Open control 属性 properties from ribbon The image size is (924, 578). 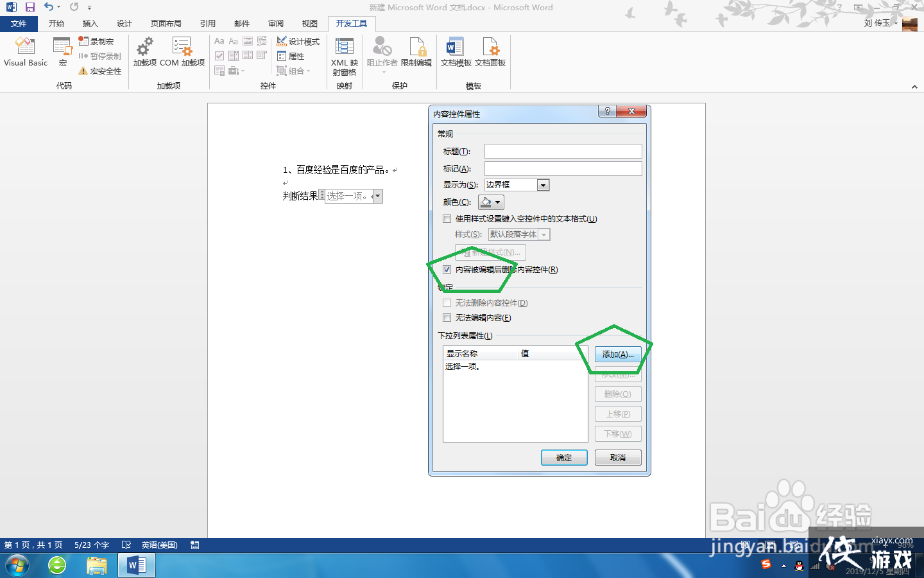click(291, 57)
